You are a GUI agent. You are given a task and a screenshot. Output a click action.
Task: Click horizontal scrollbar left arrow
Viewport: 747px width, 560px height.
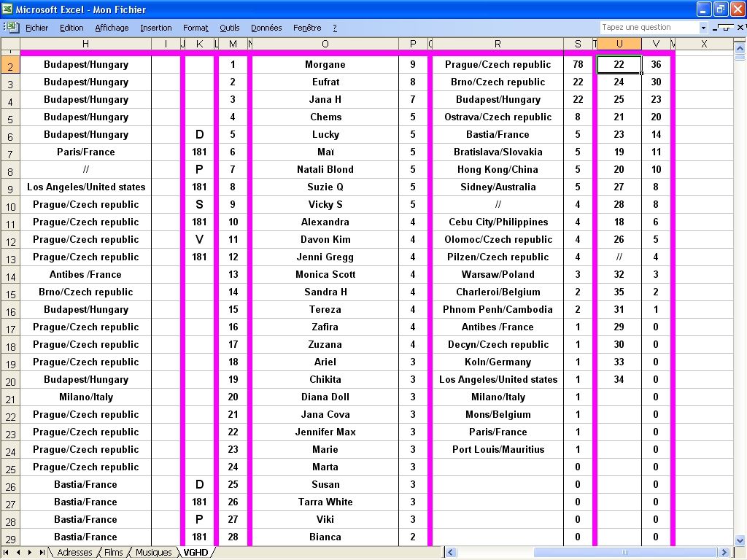point(451,553)
